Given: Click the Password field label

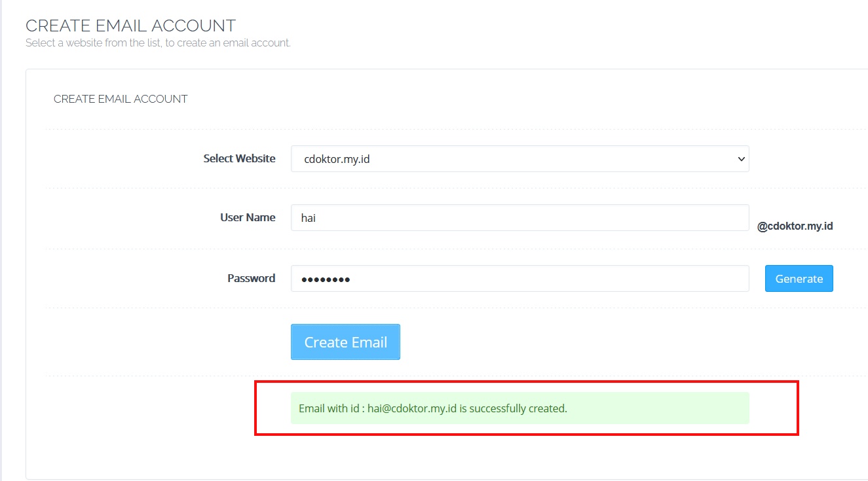Looking at the screenshot, I should [x=252, y=278].
